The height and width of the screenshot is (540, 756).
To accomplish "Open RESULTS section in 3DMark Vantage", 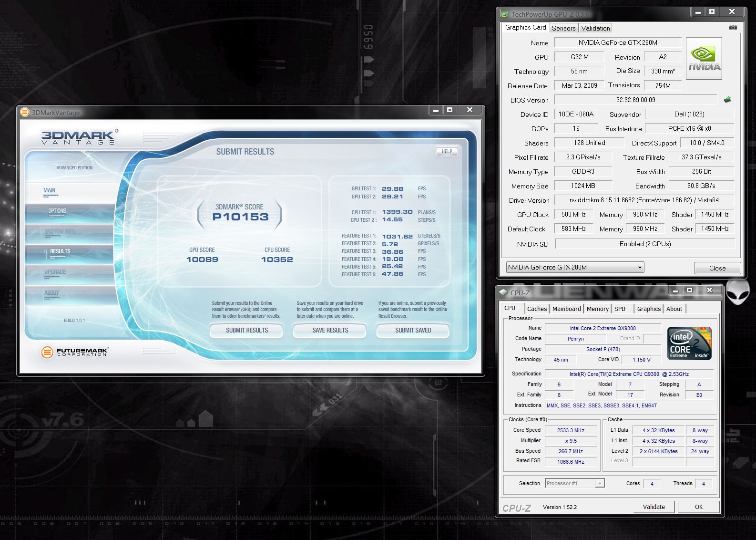I will [70, 254].
